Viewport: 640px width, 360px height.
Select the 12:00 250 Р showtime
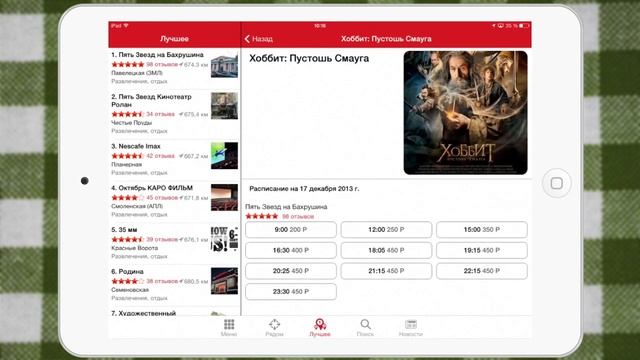[x=386, y=229]
